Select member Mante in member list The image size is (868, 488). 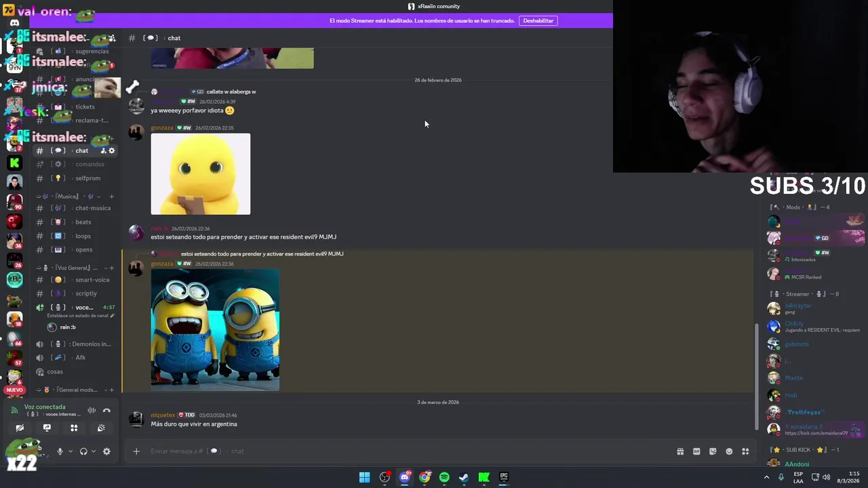pyautogui.click(x=794, y=378)
